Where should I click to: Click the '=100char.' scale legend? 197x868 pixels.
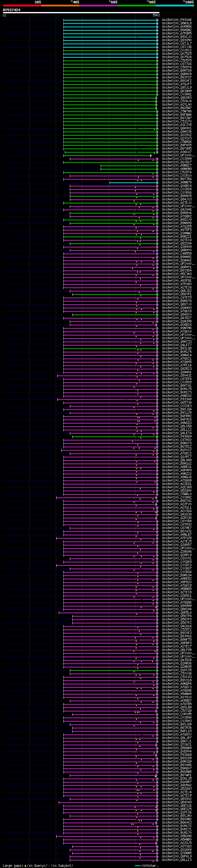[147, 865]
